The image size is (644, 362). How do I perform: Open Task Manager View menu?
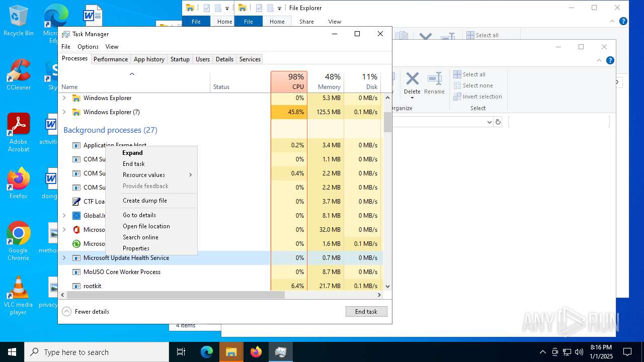(112, 47)
